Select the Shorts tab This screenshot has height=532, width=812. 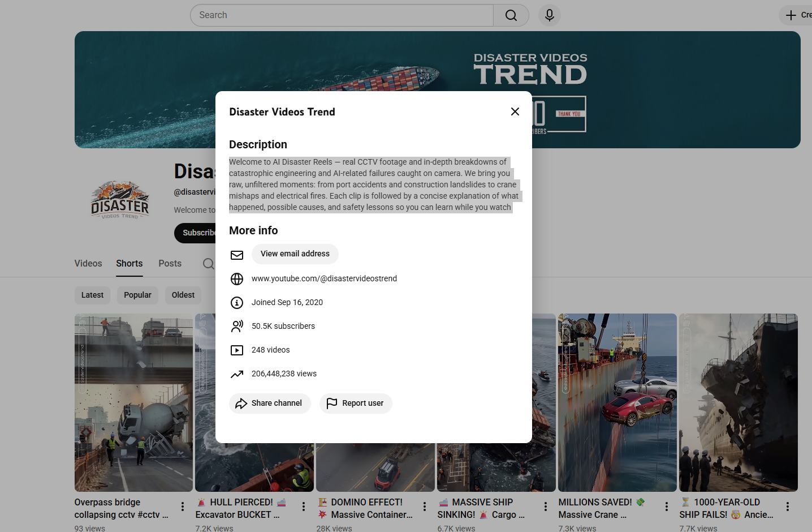pos(129,264)
